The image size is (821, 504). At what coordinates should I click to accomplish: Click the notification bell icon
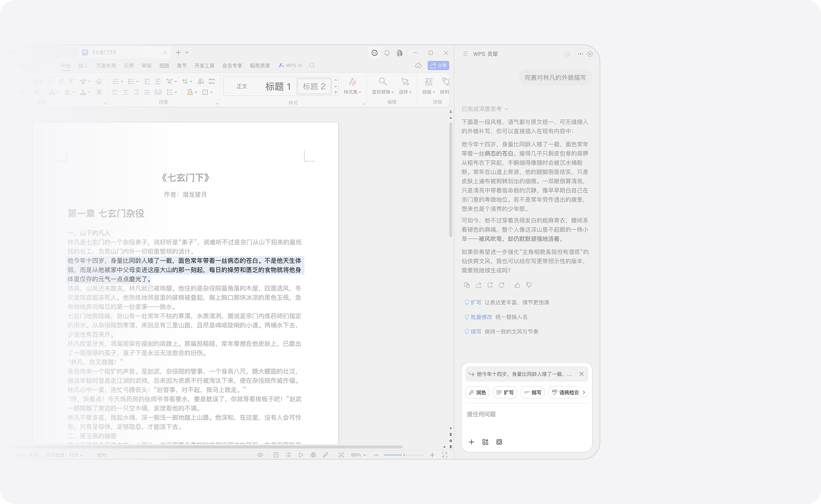coord(387,53)
